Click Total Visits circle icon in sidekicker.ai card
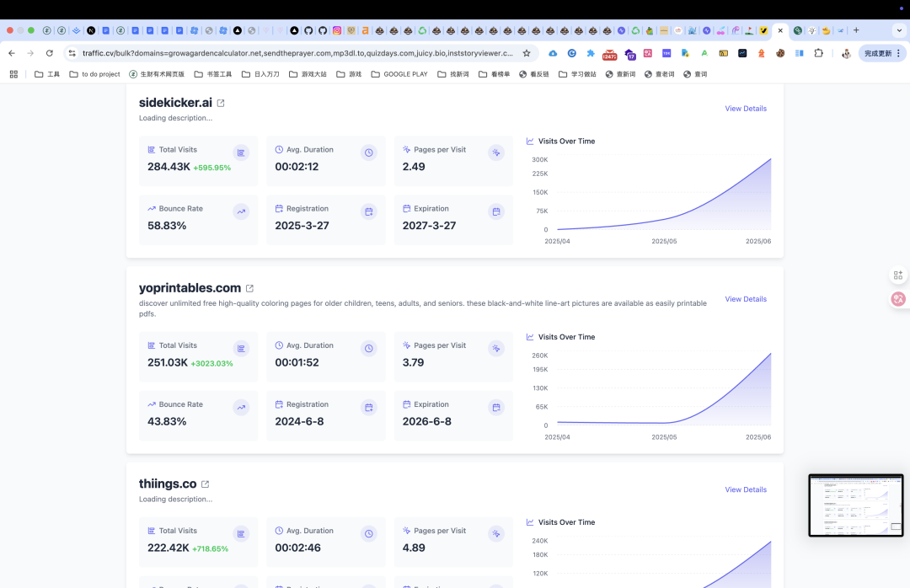The height and width of the screenshot is (588, 910). (x=241, y=152)
